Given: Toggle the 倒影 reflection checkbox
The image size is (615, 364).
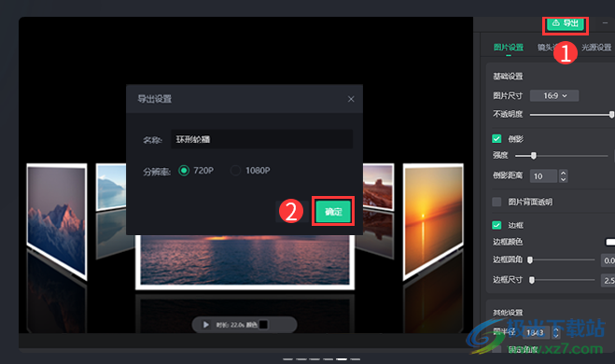Looking at the screenshot, I should tap(496, 139).
